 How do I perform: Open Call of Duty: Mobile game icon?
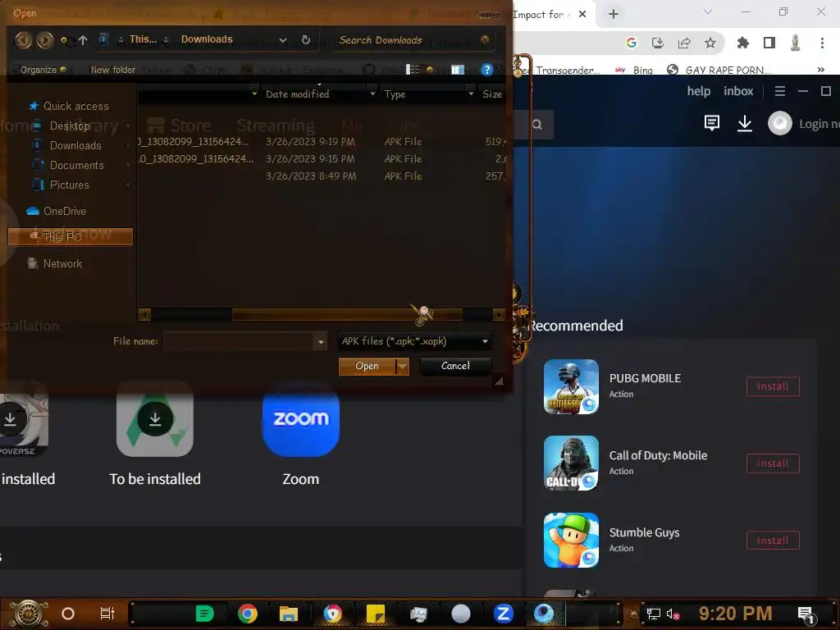[x=571, y=463]
